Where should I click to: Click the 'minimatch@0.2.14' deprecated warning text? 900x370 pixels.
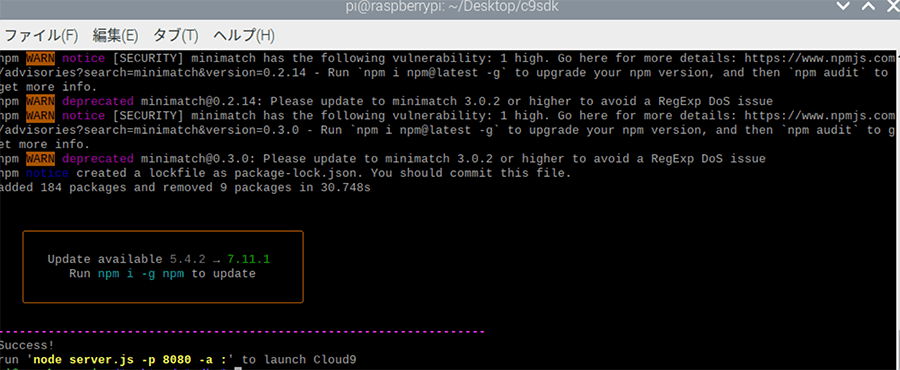point(199,101)
